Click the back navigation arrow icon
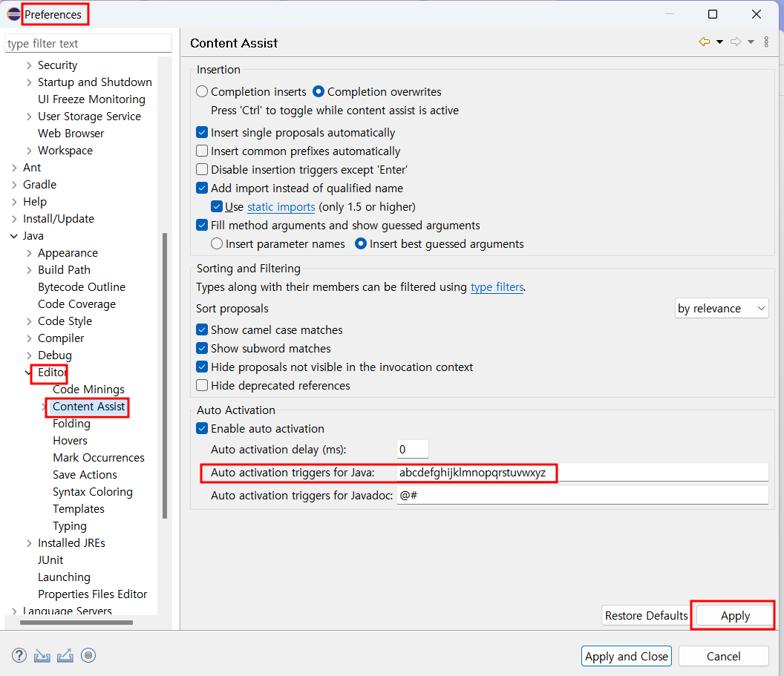The image size is (784, 676). [x=705, y=42]
